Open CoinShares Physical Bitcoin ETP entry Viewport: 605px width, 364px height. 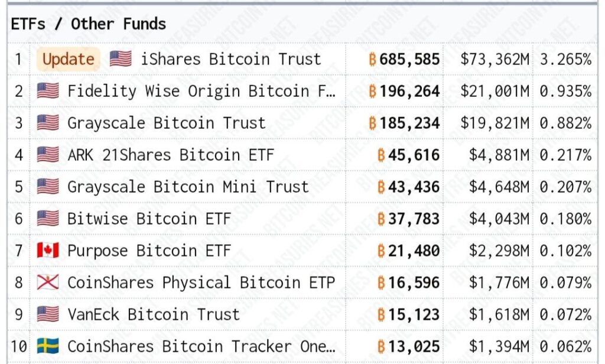[x=201, y=282]
